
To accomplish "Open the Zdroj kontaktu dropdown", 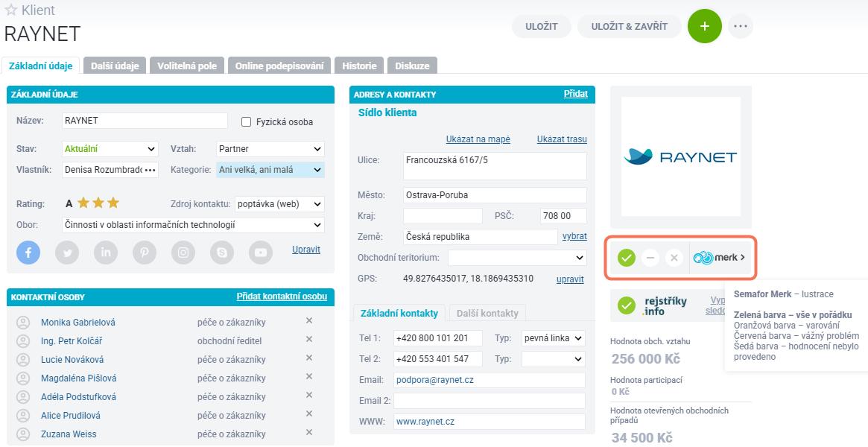I will pyautogui.click(x=279, y=203).
